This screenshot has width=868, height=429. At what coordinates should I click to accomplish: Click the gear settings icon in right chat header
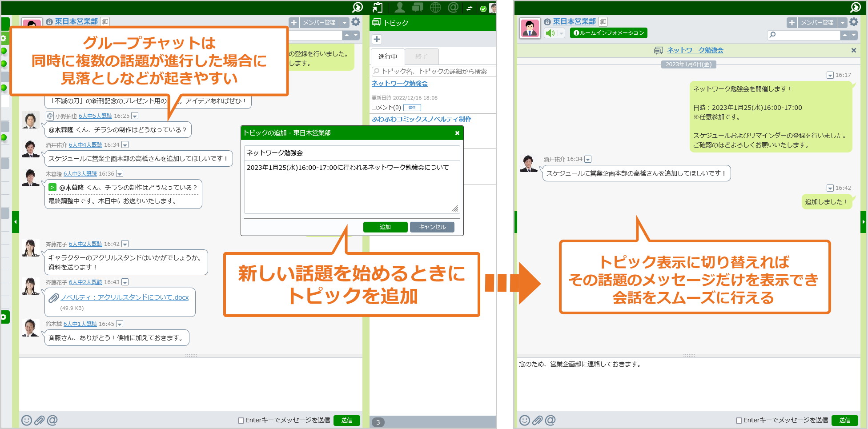854,22
